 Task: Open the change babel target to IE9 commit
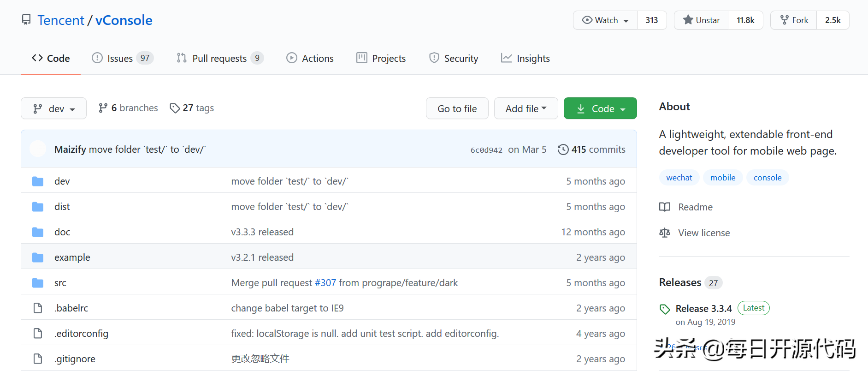tap(287, 308)
